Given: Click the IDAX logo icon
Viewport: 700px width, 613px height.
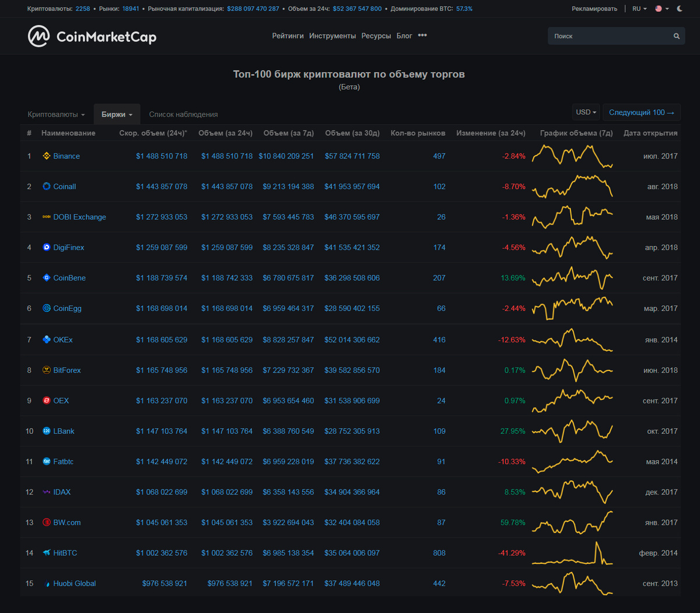Looking at the screenshot, I should (x=47, y=492).
